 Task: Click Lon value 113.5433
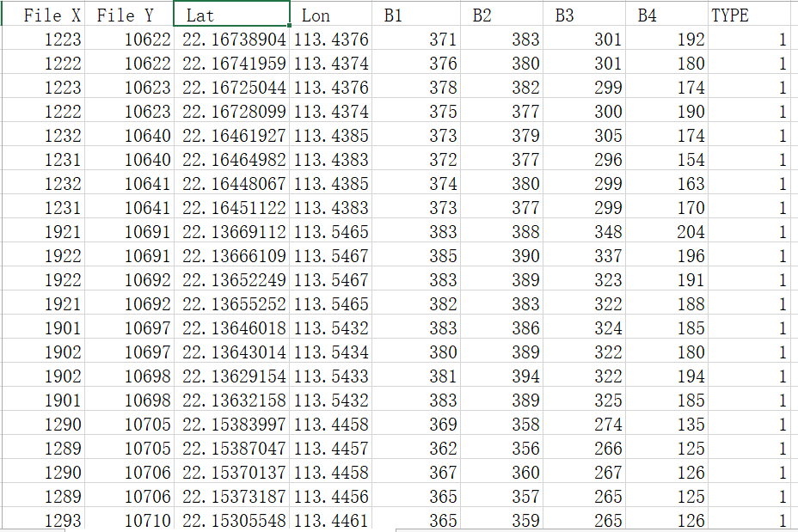coord(331,376)
